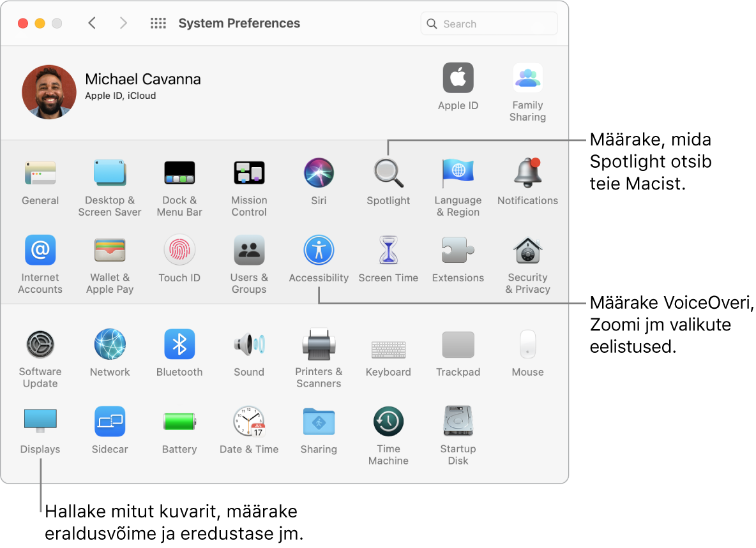Show all preferences grid button
Image resolution: width=756 pixels, height=548 pixels.
pos(158,23)
